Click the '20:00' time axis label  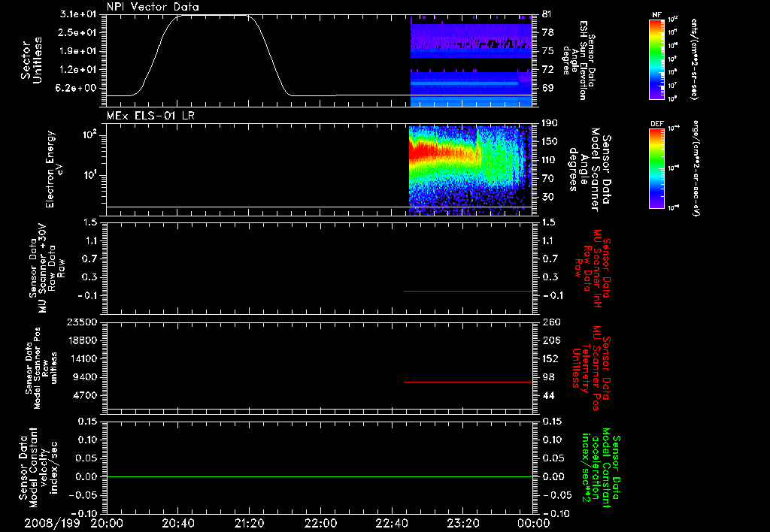point(107,523)
